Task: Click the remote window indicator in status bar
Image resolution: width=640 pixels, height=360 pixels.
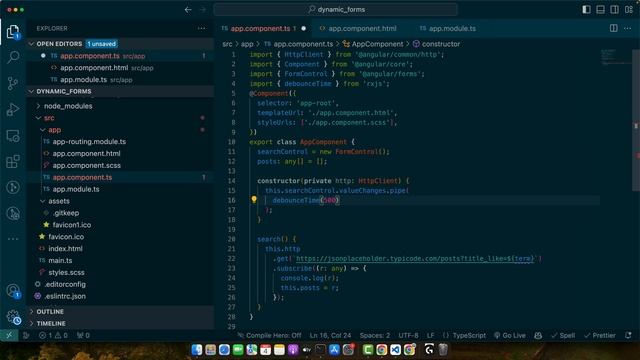Action: point(9,336)
